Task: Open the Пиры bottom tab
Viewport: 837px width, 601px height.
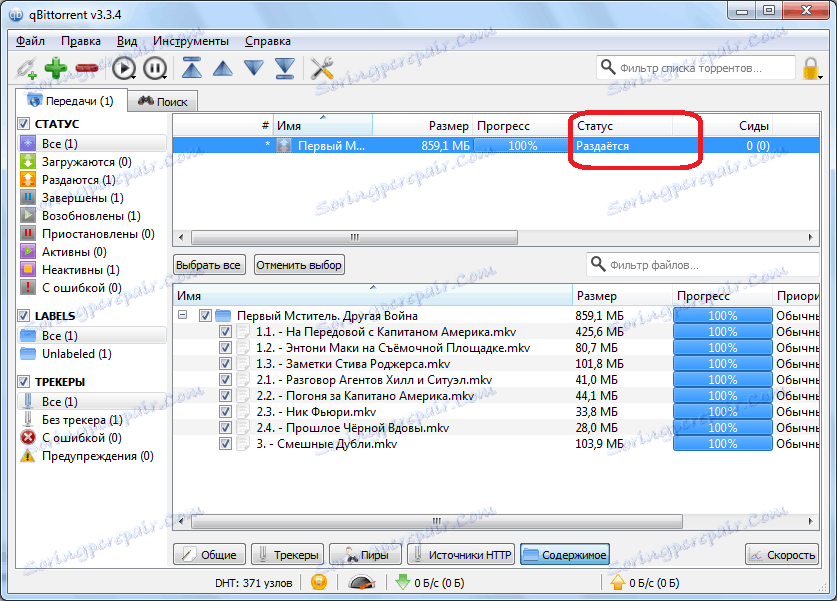Action: pyautogui.click(x=366, y=555)
